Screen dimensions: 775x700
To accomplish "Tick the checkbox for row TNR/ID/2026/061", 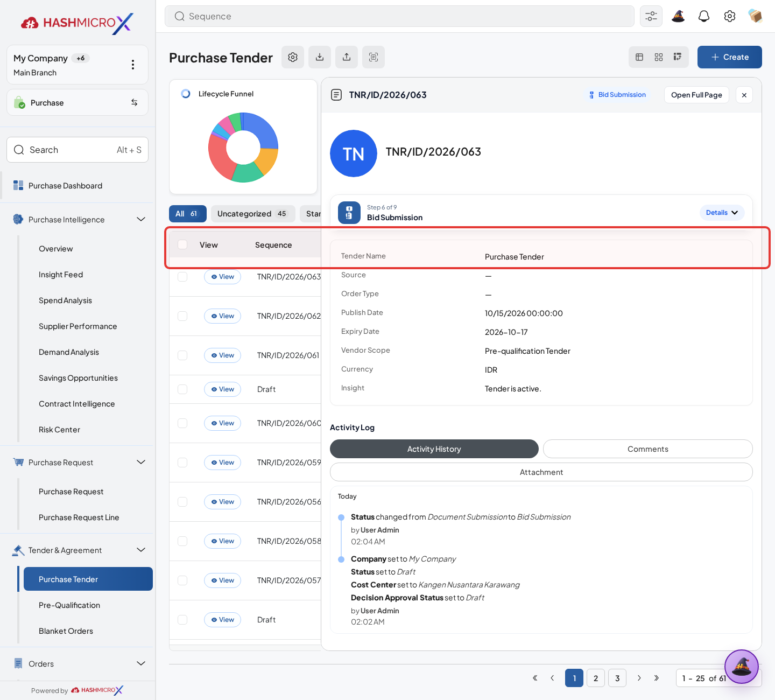I will point(182,355).
